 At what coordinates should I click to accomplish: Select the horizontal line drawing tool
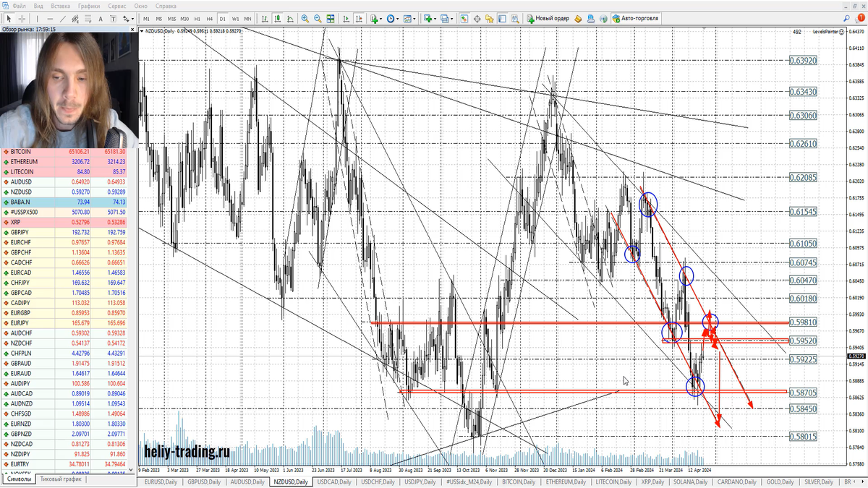(50, 18)
